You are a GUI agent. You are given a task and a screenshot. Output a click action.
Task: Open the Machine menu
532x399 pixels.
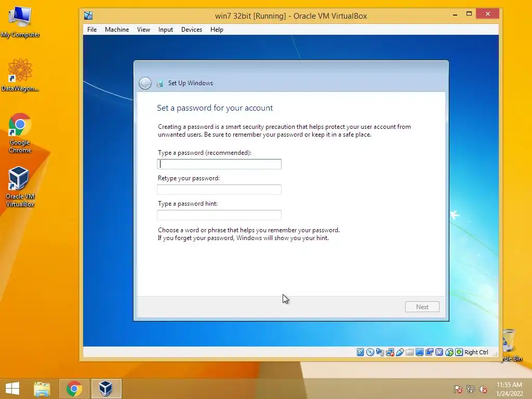click(x=117, y=30)
